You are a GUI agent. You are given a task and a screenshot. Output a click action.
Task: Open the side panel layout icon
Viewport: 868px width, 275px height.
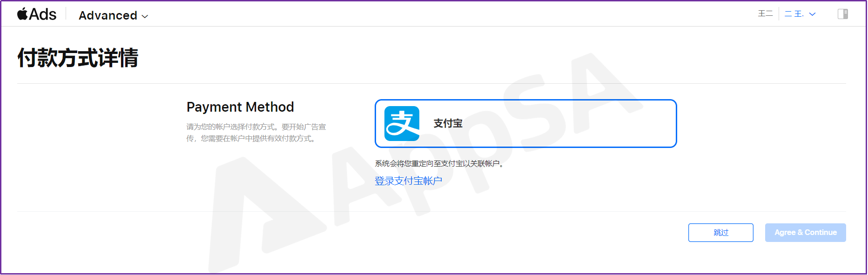click(x=842, y=14)
